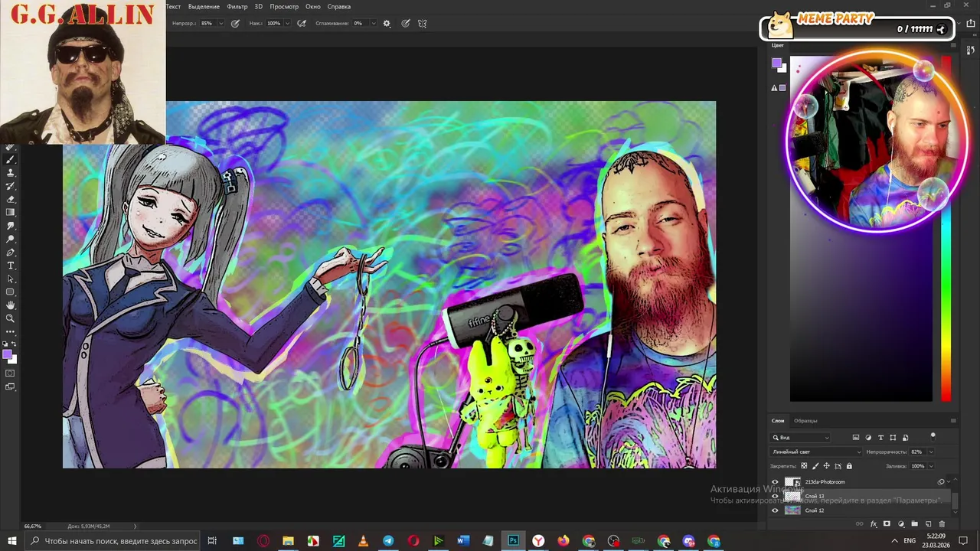Add layer mask icon

(887, 523)
